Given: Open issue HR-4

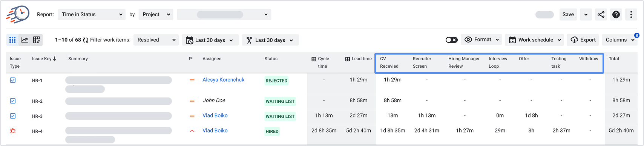Looking at the screenshot, I should click(x=37, y=131).
